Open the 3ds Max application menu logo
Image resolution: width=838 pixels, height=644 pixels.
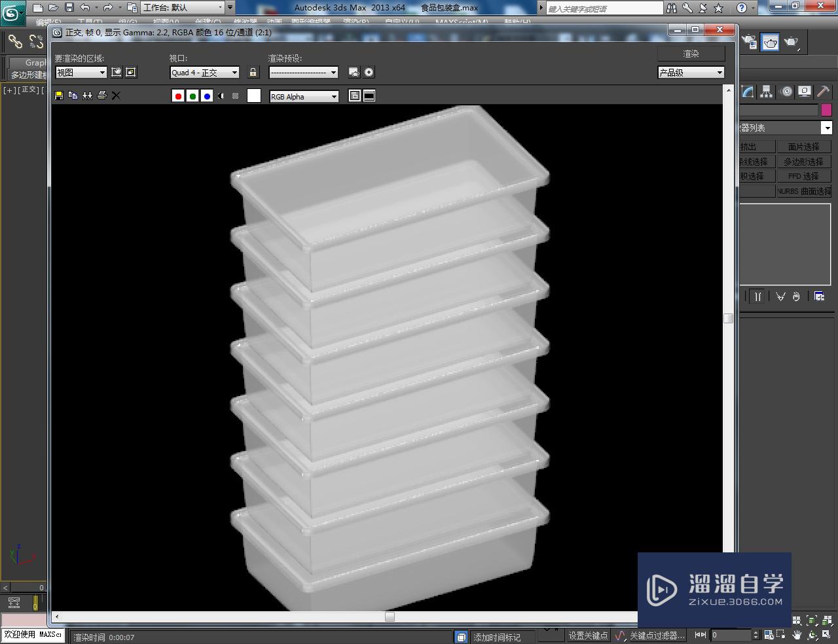click(12, 12)
